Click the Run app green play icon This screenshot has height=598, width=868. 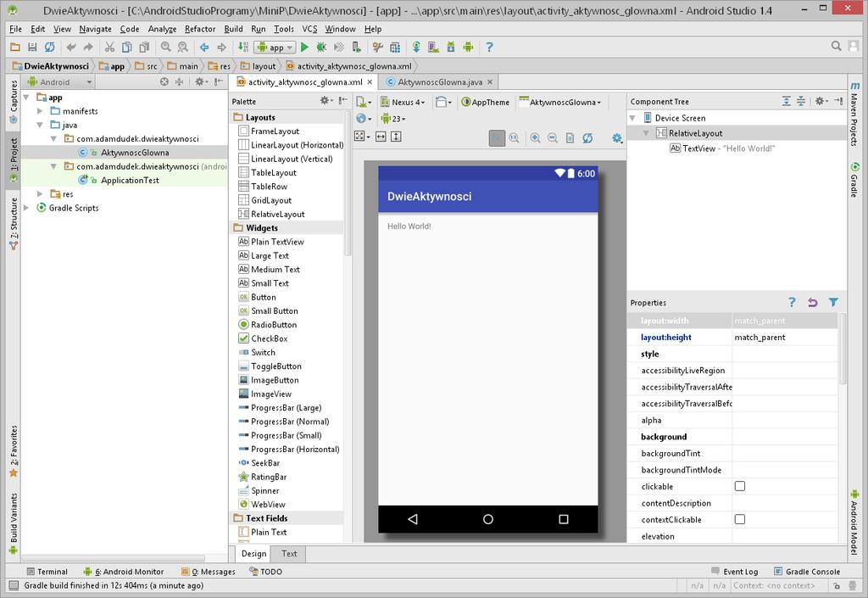point(304,48)
